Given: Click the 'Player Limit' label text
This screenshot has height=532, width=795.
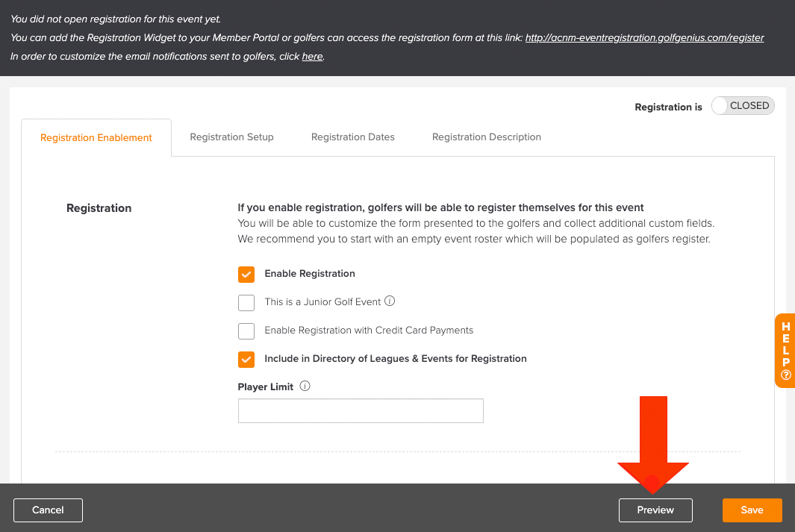Looking at the screenshot, I should (266, 387).
